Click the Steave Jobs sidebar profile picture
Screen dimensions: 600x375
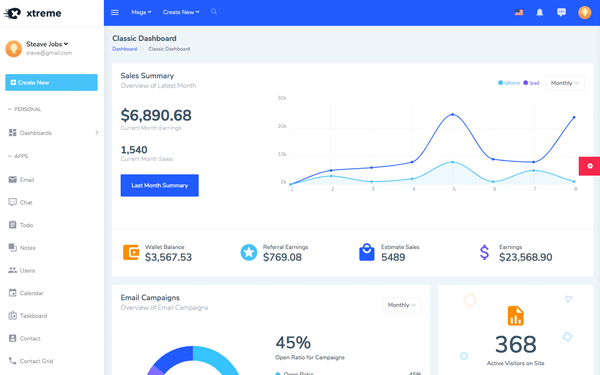click(13, 49)
